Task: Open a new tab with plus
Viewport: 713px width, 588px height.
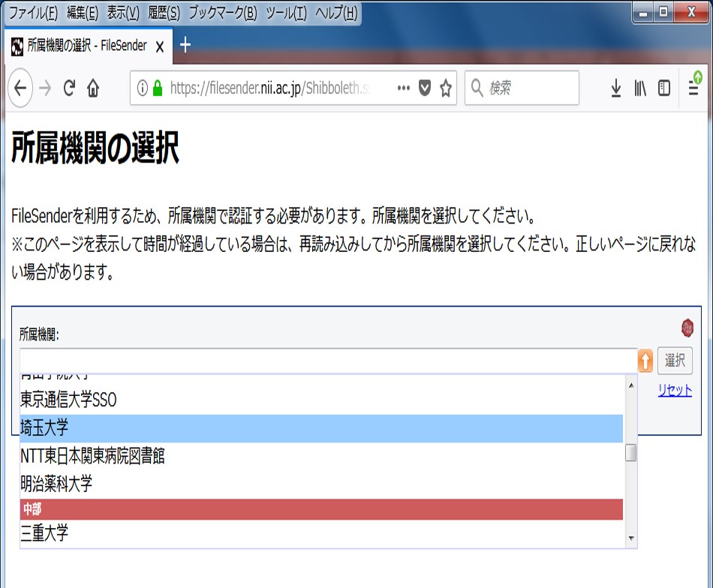Action: [x=185, y=45]
